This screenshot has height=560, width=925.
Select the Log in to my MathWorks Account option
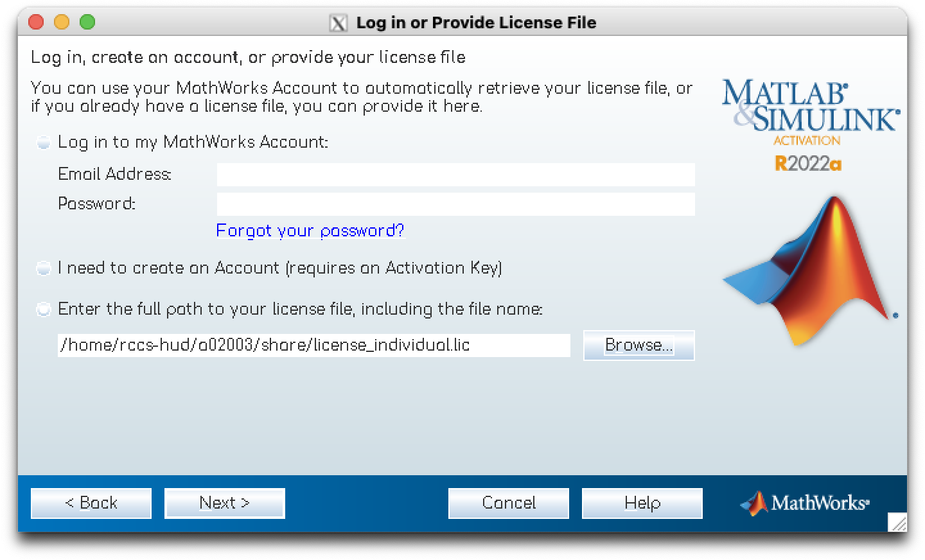click(x=44, y=143)
